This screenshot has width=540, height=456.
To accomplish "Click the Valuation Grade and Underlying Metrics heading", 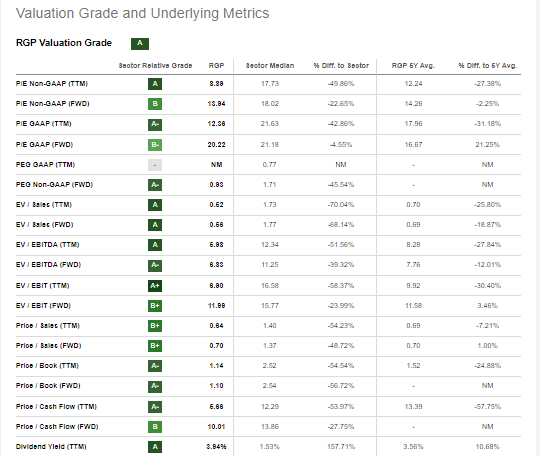I will (143, 13).
